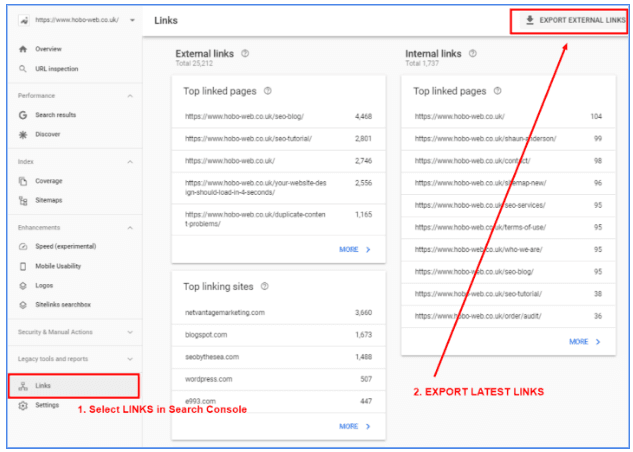The width and height of the screenshot is (633, 452).
Task: Open help icon for internal Top linked pages
Action: click(x=497, y=91)
